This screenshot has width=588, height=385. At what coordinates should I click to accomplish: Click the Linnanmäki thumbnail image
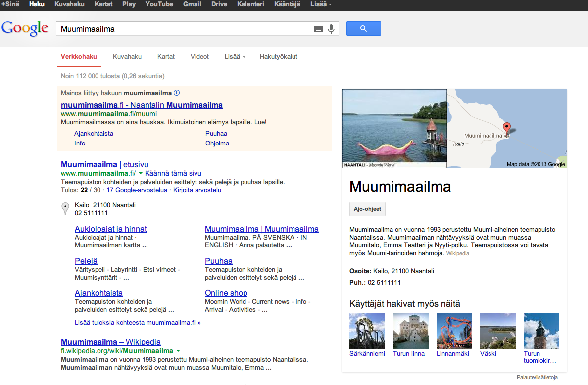tap(454, 331)
